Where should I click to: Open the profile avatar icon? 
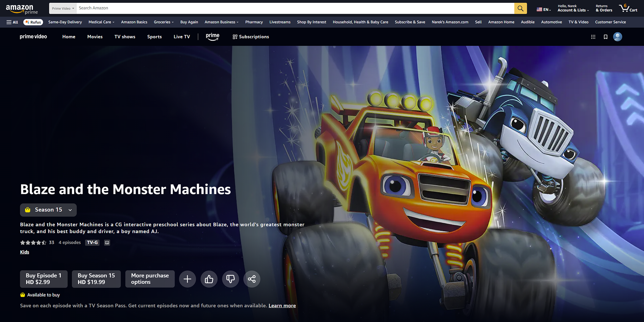pyautogui.click(x=618, y=37)
